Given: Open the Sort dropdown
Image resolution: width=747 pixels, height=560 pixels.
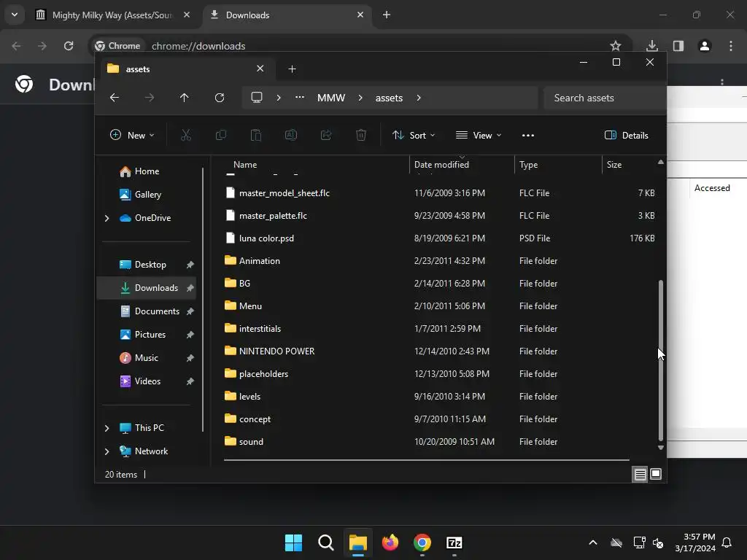Looking at the screenshot, I should (414, 135).
